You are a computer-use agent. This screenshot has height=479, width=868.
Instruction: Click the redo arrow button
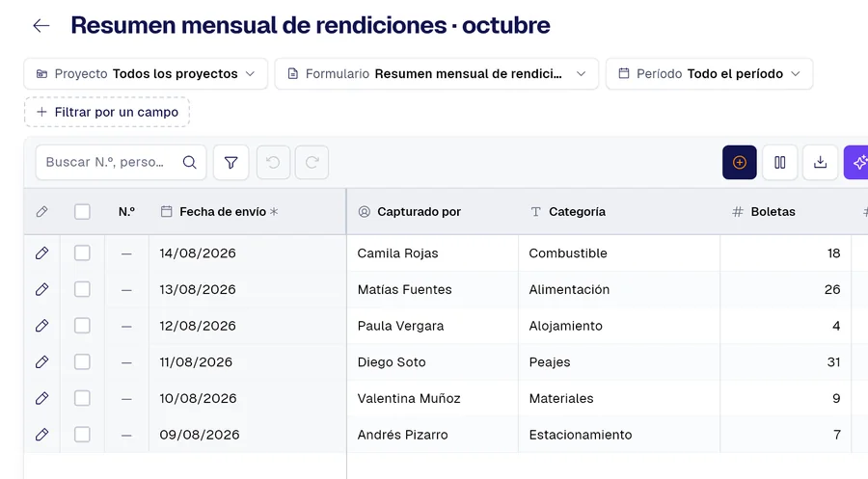(312, 162)
